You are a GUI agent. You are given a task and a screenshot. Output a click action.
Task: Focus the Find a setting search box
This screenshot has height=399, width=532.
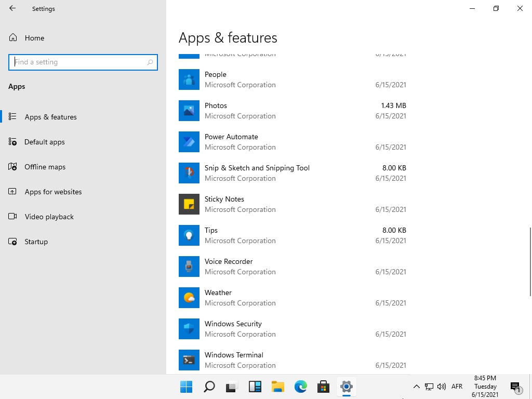pyautogui.click(x=83, y=62)
